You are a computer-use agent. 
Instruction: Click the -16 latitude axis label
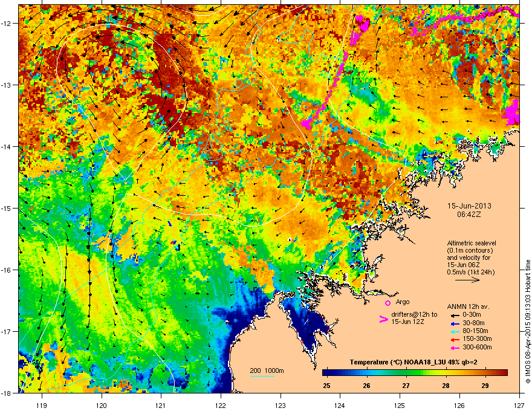coord(7,270)
